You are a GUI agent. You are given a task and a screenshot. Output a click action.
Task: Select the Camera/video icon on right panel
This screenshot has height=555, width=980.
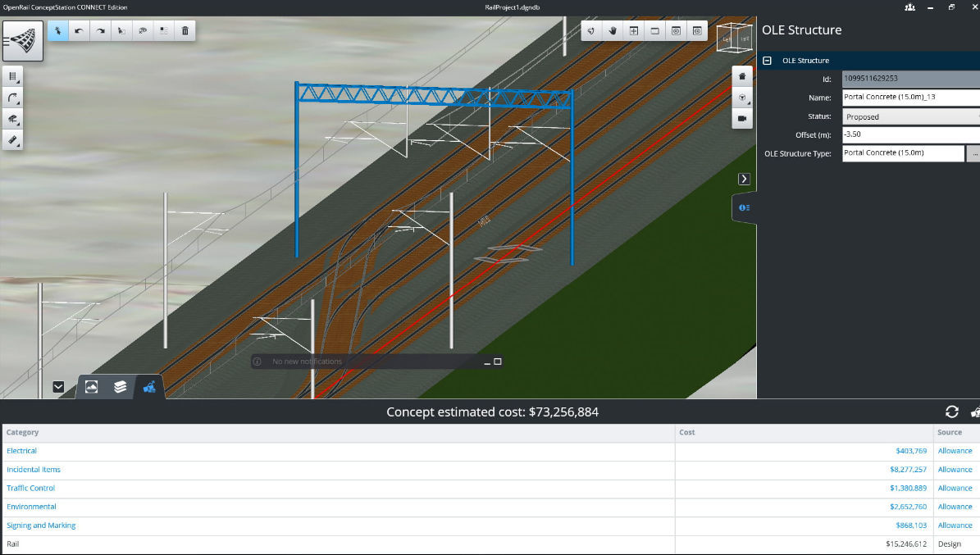tap(742, 118)
